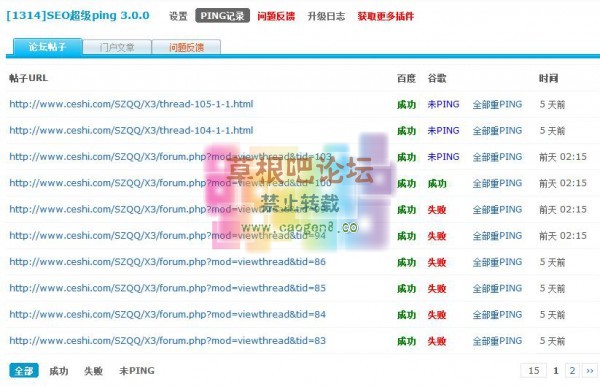Click 成功 Baidu status in thread-105 row
The image size is (600, 387).
[x=406, y=105]
